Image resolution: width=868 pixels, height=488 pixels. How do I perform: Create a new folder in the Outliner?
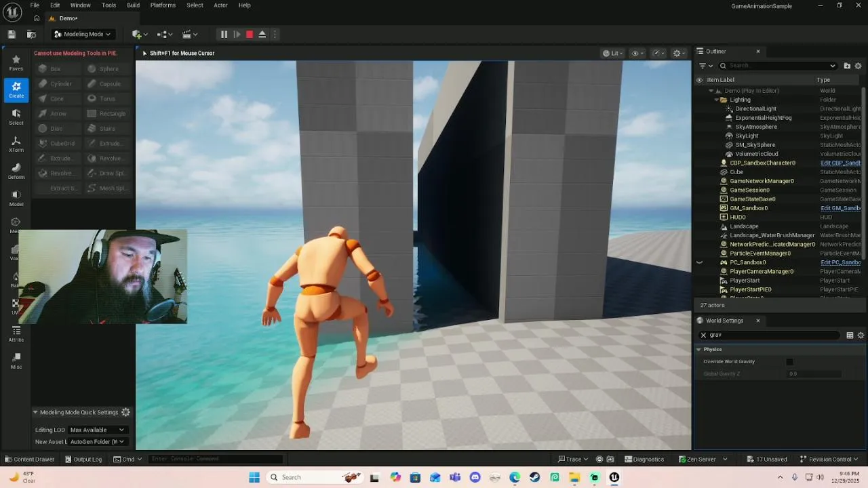[847, 66]
